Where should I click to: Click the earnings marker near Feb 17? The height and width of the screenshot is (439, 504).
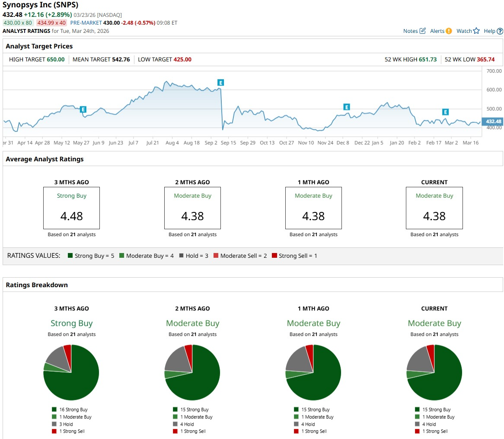[445, 112]
